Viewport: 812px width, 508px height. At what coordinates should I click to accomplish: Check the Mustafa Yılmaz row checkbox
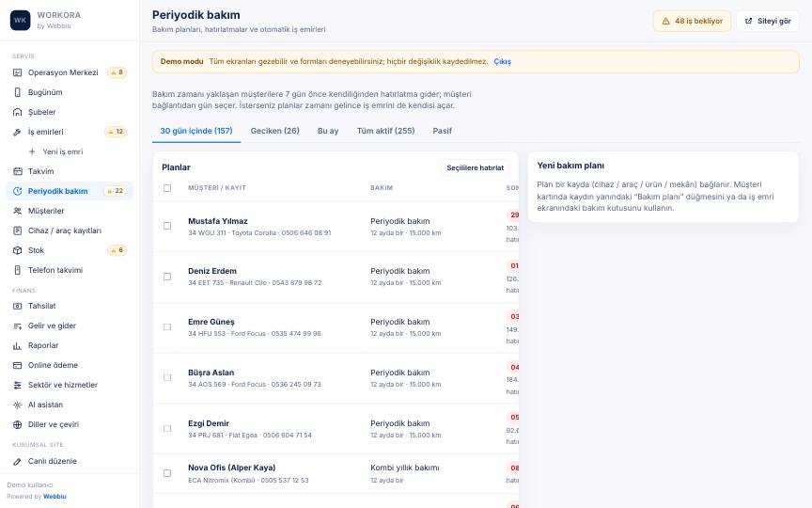167,226
